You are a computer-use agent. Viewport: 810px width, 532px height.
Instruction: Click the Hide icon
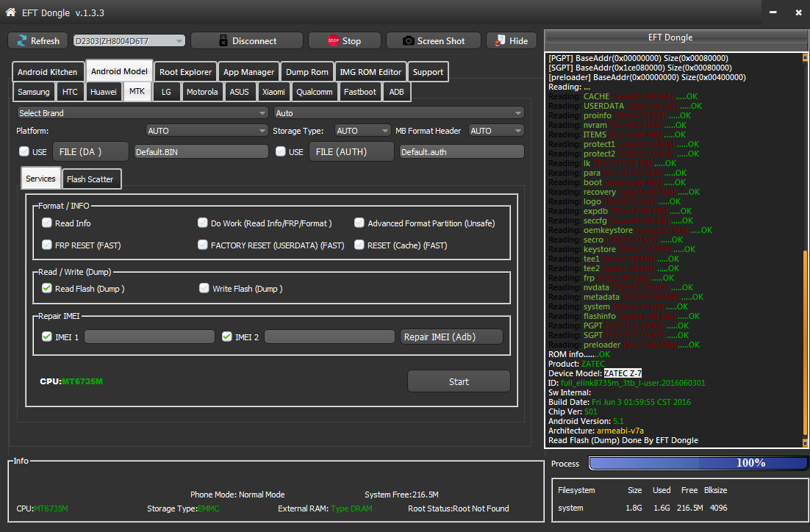click(500, 40)
